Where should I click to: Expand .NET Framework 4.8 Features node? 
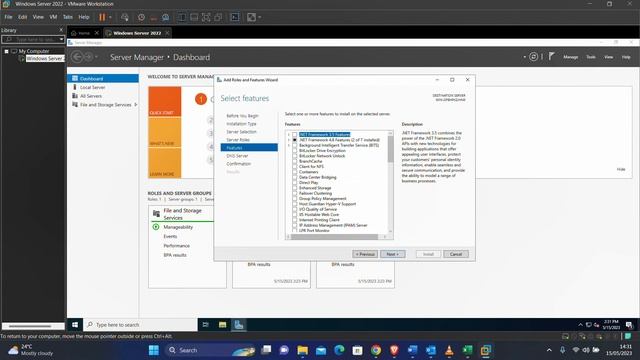pos(289,140)
